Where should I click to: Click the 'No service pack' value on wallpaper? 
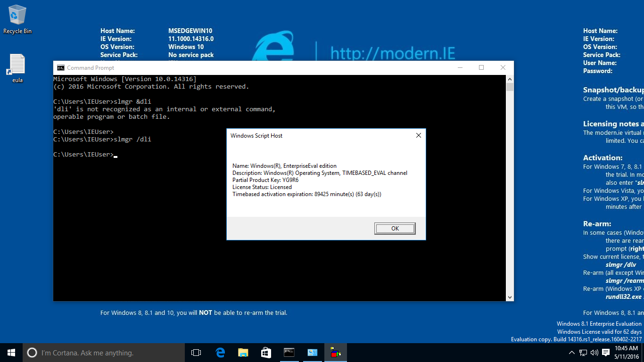[191, 55]
